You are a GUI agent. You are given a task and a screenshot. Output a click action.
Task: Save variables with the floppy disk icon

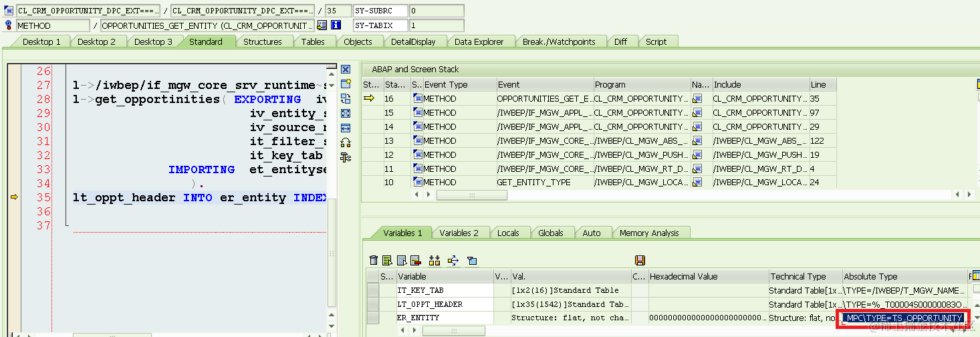click(640, 260)
